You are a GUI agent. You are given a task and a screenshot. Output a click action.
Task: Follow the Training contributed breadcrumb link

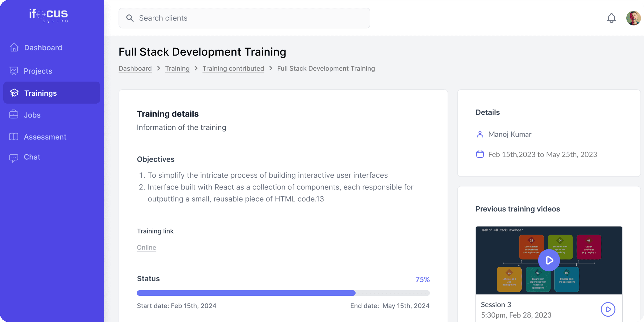click(x=233, y=68)
